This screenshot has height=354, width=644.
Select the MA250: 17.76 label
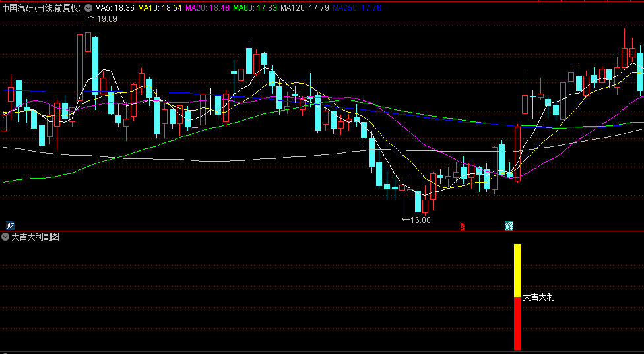(356, 7)
